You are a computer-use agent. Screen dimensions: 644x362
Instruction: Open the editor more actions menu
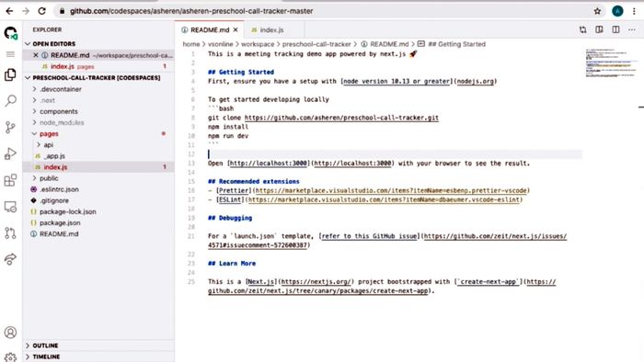coord(632,29)
